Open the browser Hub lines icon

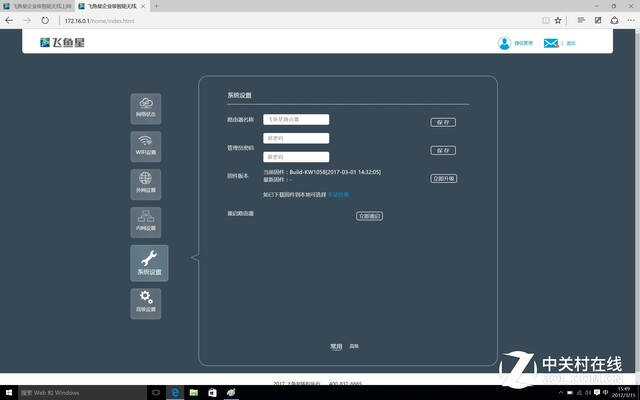pyautogui.click(x=581, y=20)
